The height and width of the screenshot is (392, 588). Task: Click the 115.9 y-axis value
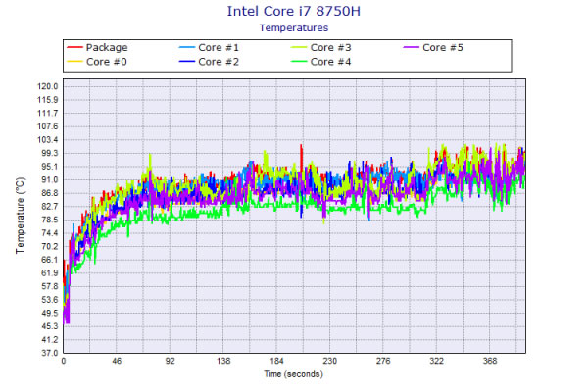point(48,100)
